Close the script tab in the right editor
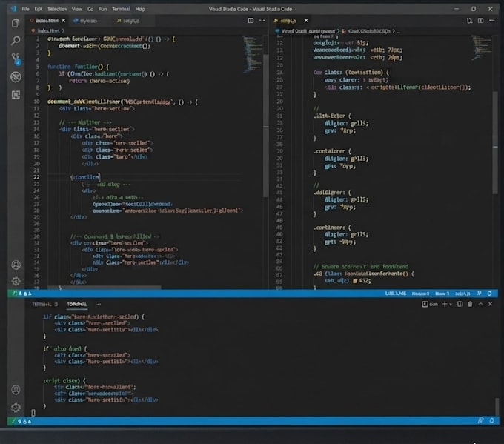The width and height of the screenshot is (504, 444). 306,21
